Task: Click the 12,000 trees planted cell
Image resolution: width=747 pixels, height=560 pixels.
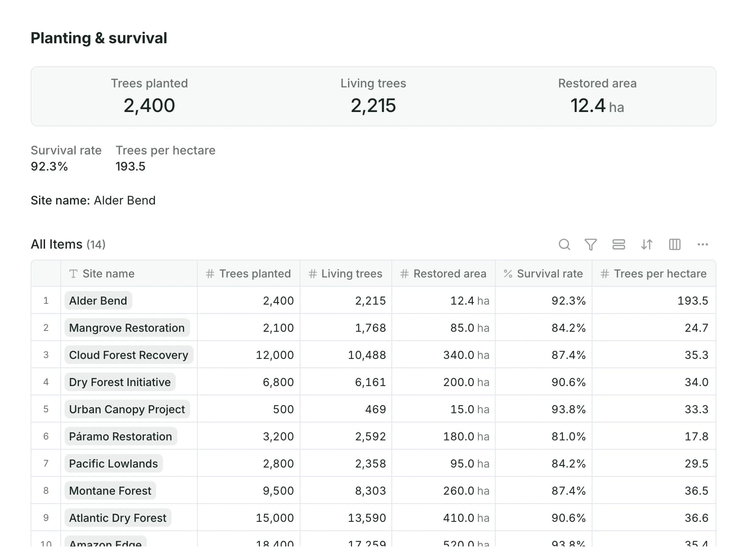Action: pos(249,355)
